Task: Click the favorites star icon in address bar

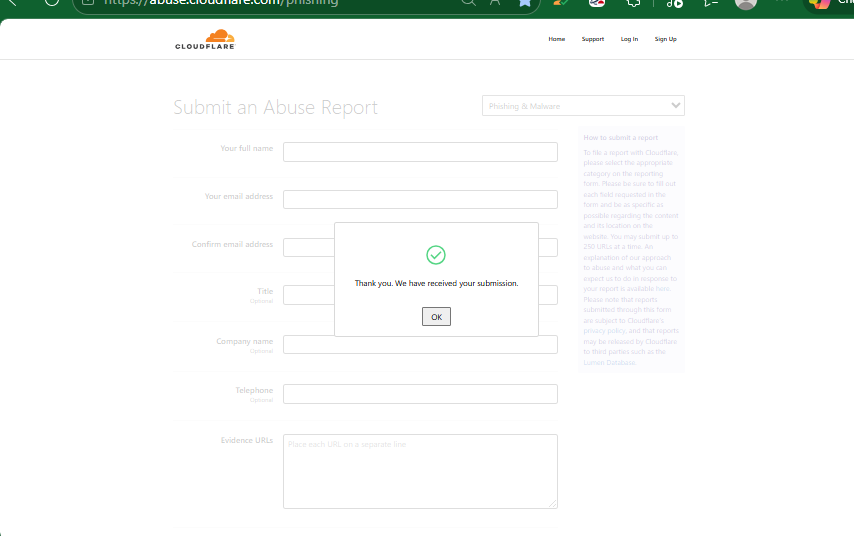Action: point(525,3)
